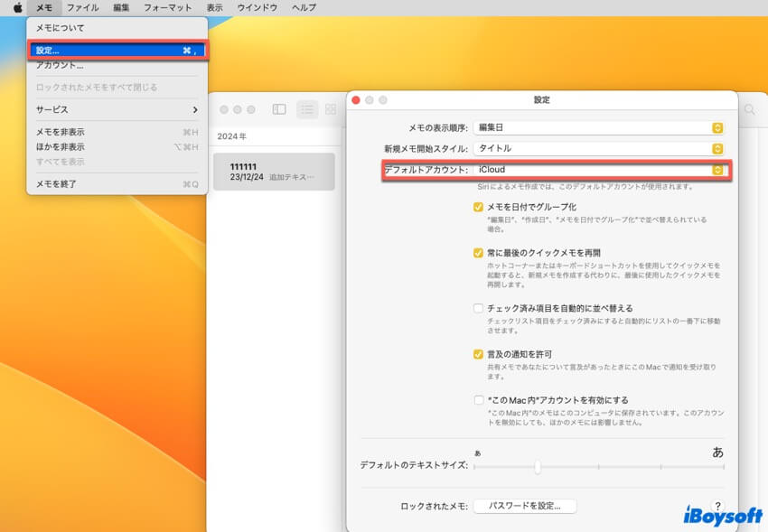Toggle メモを日付でグループ化 checkbox
The image size is (768, 532).
click(478, 207)
